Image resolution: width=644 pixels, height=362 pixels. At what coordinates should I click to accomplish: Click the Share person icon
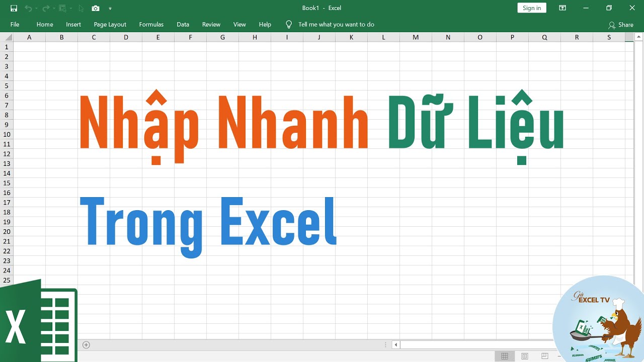click(611, 25)
